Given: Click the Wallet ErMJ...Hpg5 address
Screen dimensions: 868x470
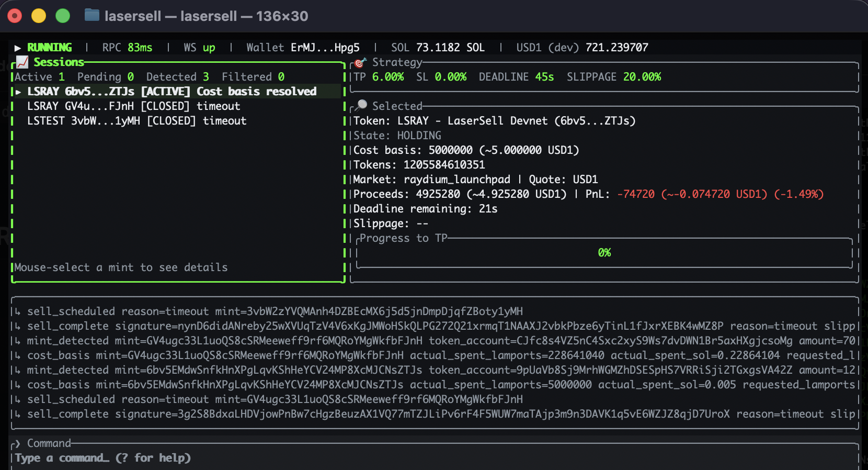Looking at the screenshot, I should click(303, 48).
